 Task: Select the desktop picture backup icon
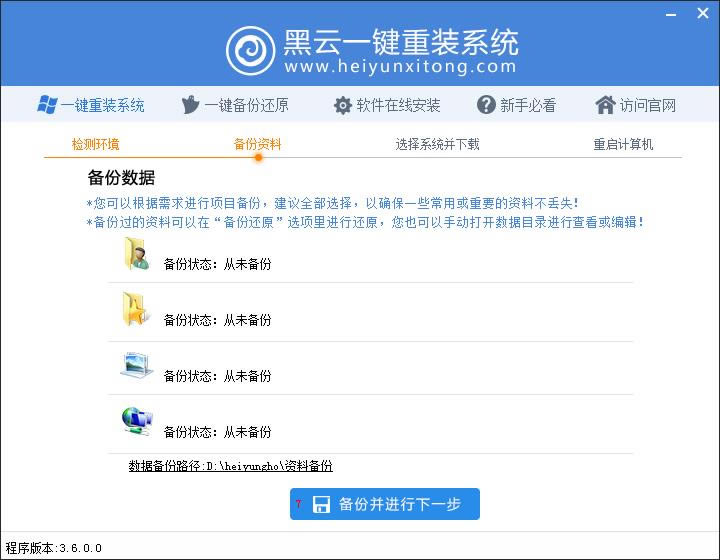pyautogui.click(x=137, y=365)
